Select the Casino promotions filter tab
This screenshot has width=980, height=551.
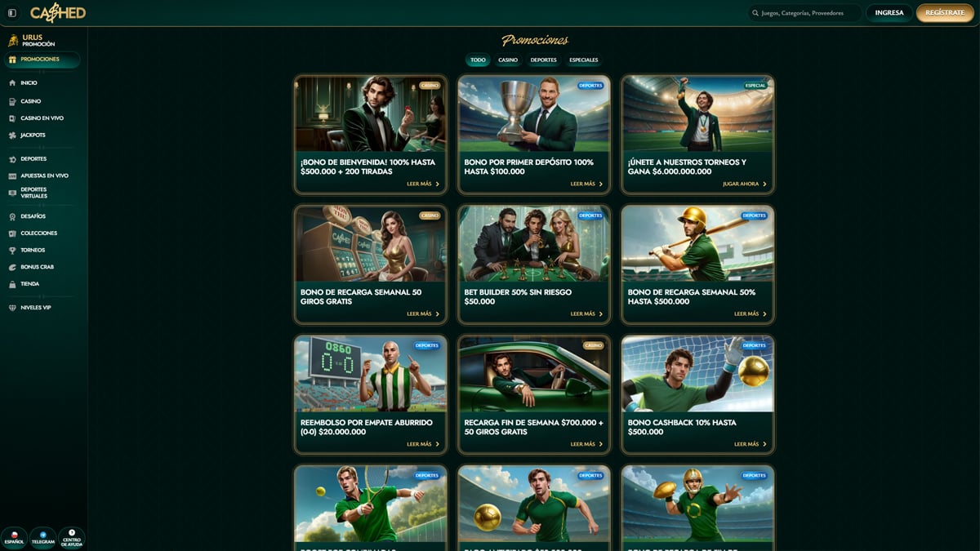pos(508,60)
